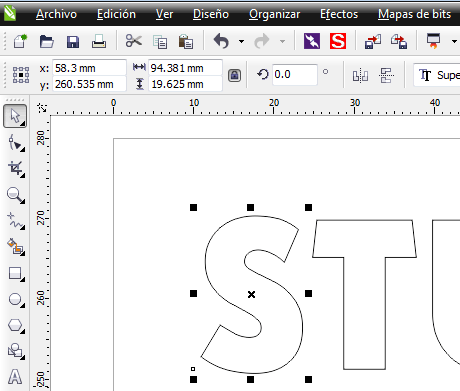Click the purple Corel Connect search icon
Image resolution: width=460 pixels, height=391 pixels.
click(312, 41)
